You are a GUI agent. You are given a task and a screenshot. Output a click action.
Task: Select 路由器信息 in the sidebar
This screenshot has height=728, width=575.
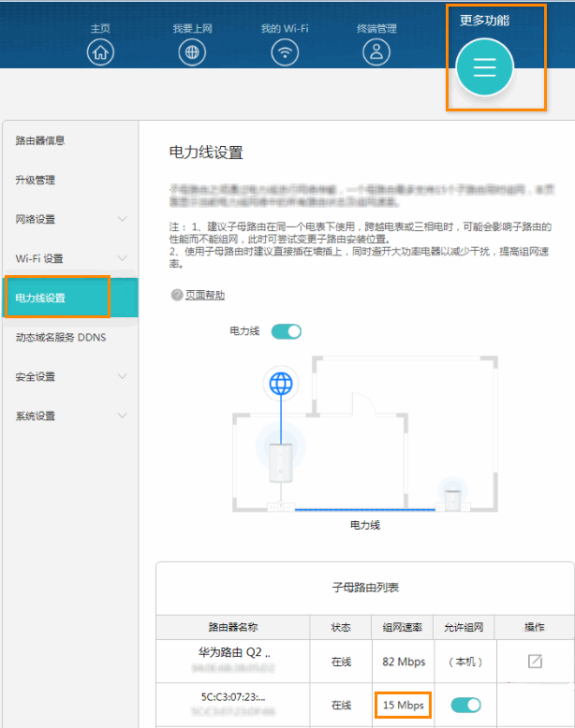(x=40, y=140)
